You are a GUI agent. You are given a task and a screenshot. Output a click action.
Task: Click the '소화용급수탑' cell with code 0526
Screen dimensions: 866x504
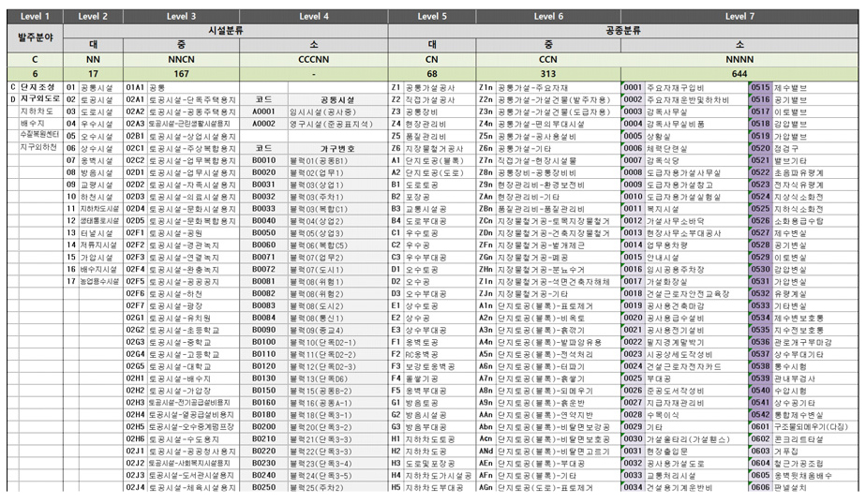(815, 221)
